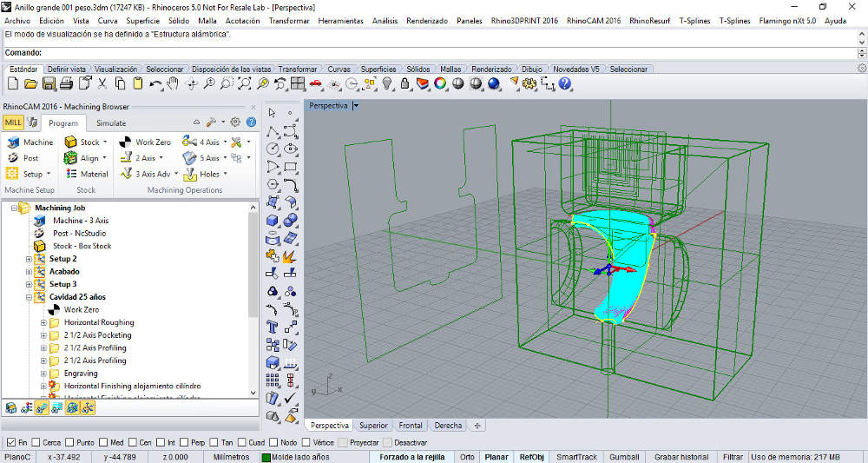The height and width of the screenshot is (463, 868).
Task: Open the 4 Axis dropdown
Action: click(205, 142)
